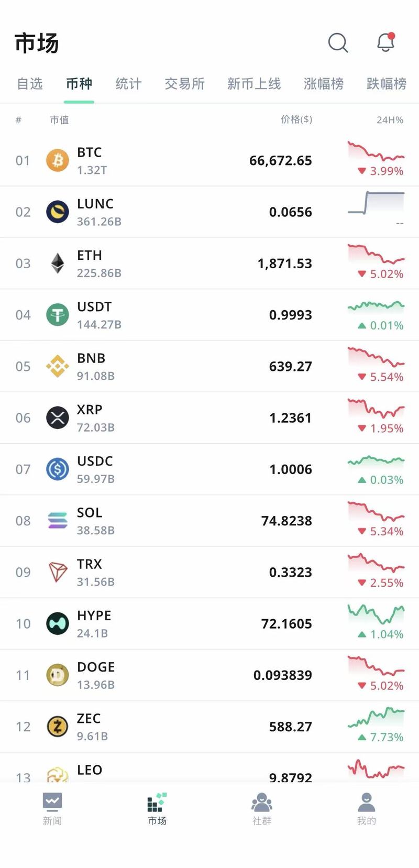This screenshot has height=868, width=419.
Task: Tap the BTC coin logo
Action: tap(58, 160)
